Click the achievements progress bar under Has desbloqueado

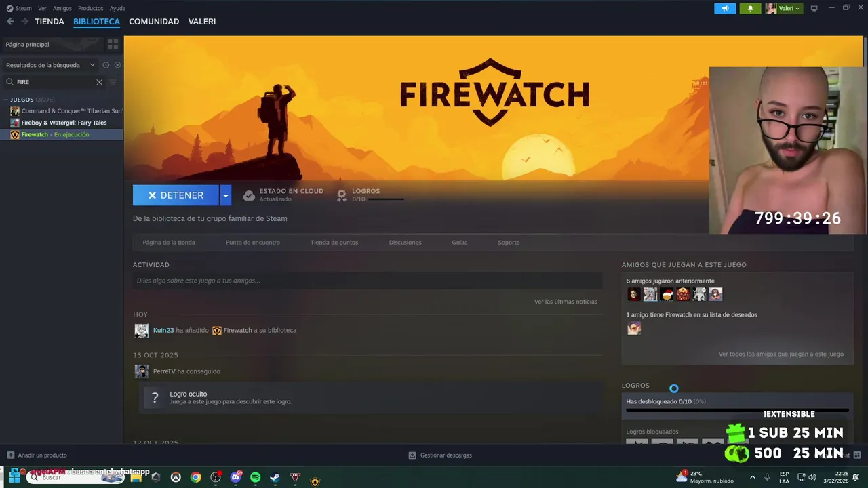coord(737,410)
